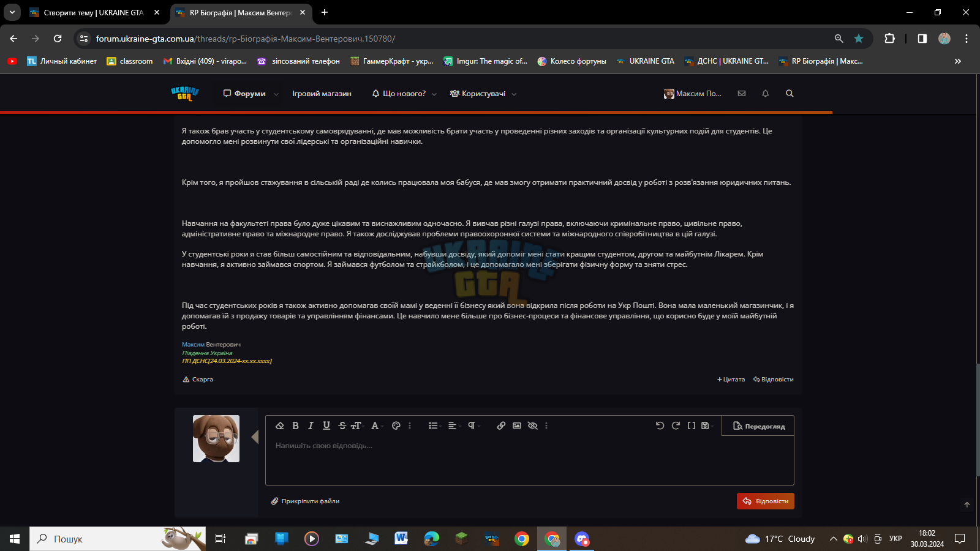Open the Що нового? menu item

pos(399,94)
